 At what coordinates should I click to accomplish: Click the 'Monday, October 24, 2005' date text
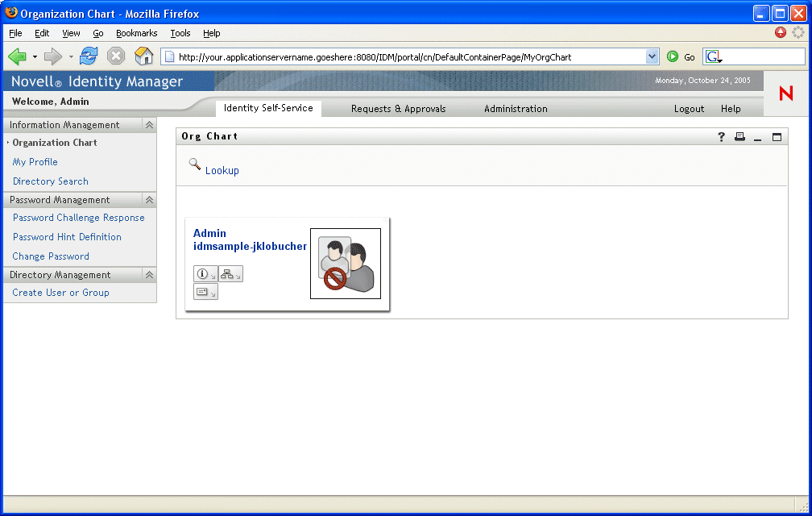702,81
